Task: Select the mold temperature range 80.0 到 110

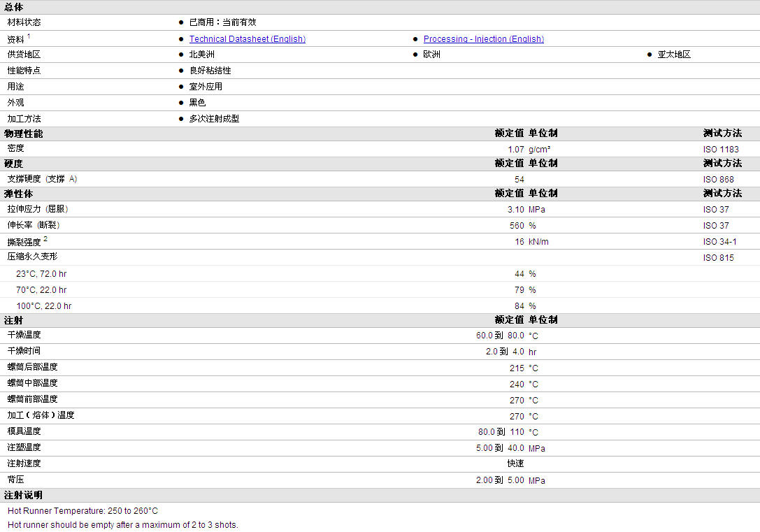Action: point(501,432)
